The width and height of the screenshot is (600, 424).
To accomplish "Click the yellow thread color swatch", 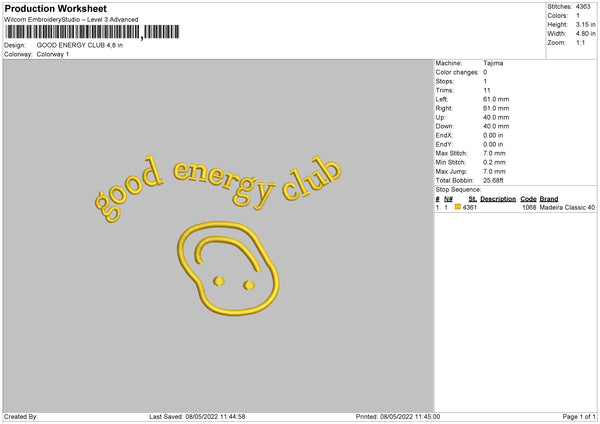I will pyautogui.click(x=457, y=207).
